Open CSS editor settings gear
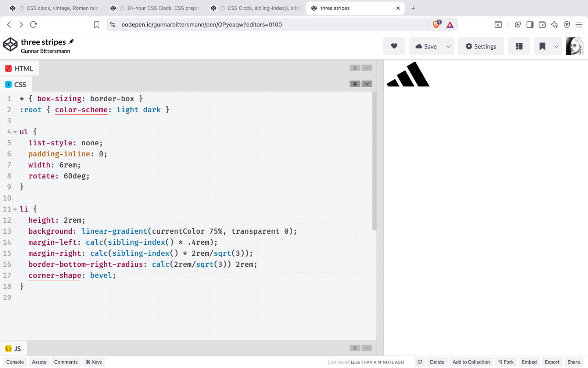Screen dimensions: 588x368 click(355, 84)
